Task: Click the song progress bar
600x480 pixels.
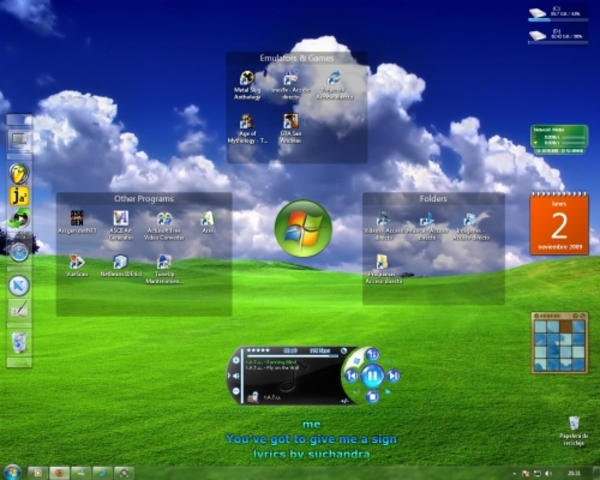Action: point(293,356)
